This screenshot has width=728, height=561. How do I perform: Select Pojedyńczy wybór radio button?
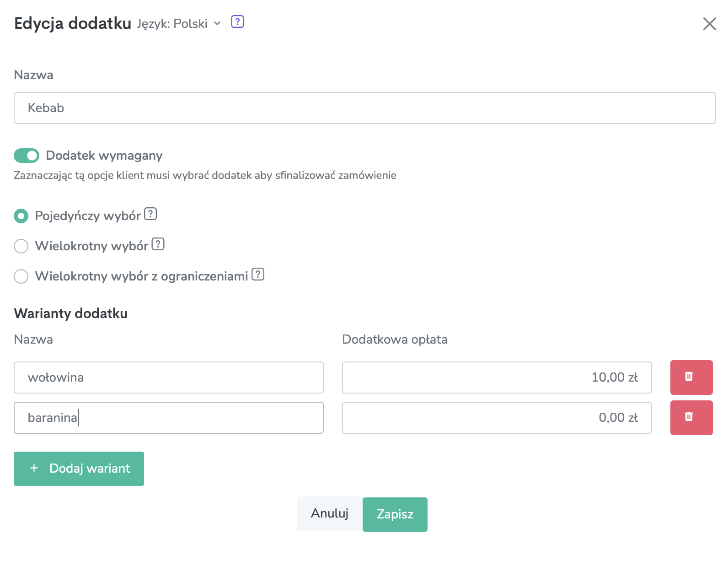point(21,216)
